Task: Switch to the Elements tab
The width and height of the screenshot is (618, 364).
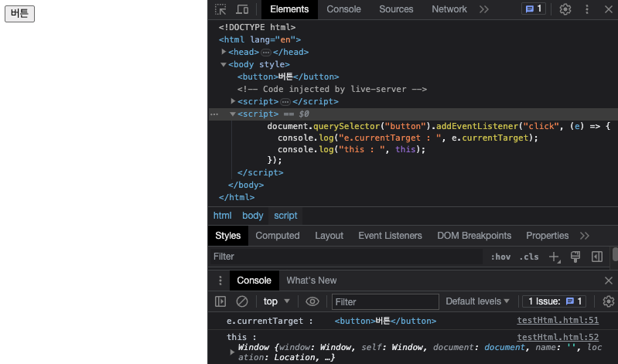Action: (289, 9)
